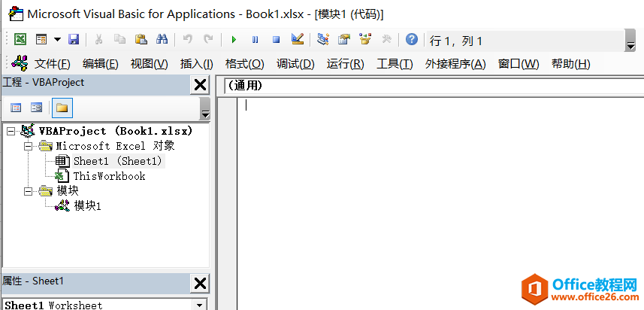Open the 帮助(H) menu
644x310 pixels.
570,64
